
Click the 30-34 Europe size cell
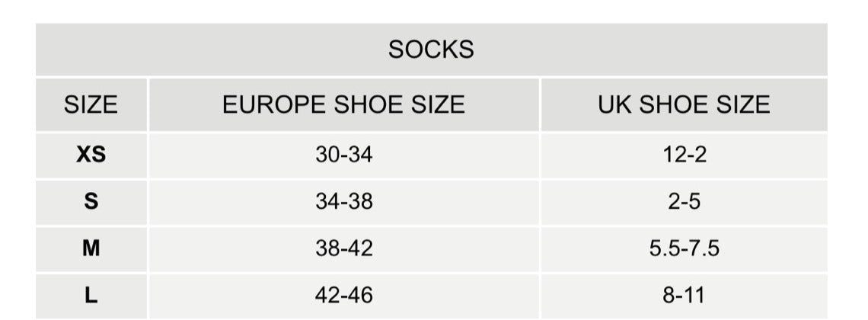coord(344,155)
